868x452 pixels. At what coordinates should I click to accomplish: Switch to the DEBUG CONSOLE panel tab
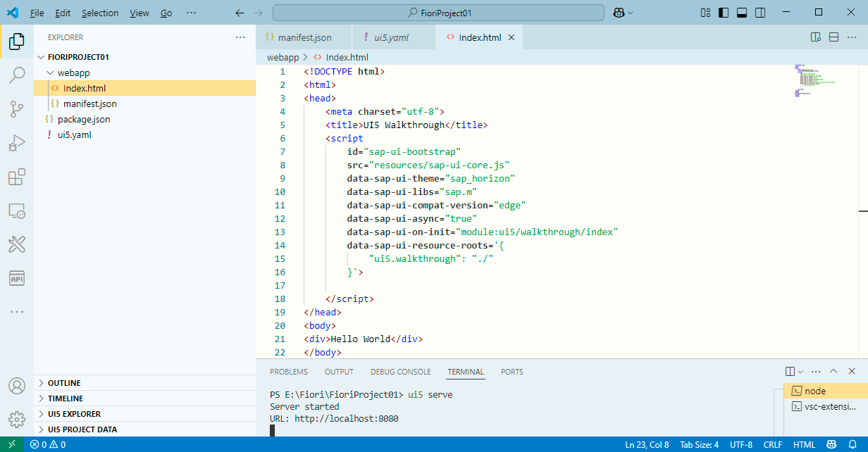(400, 372)
